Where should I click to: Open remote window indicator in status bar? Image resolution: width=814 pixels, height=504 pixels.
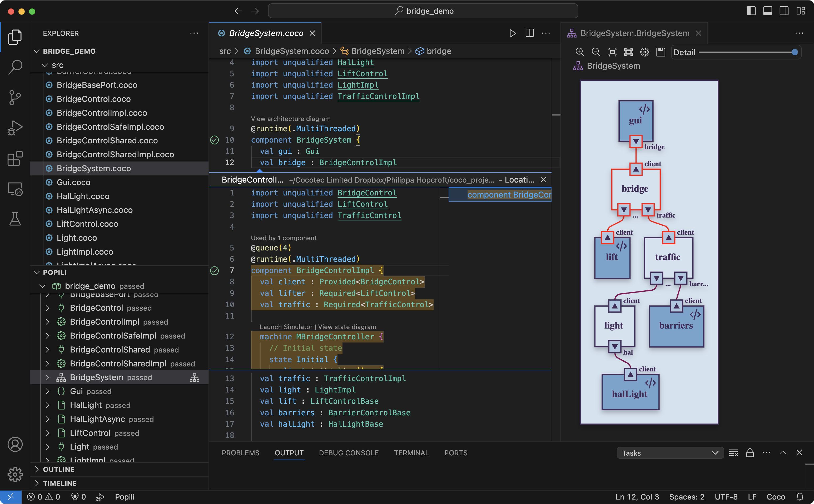pos(11,497)
